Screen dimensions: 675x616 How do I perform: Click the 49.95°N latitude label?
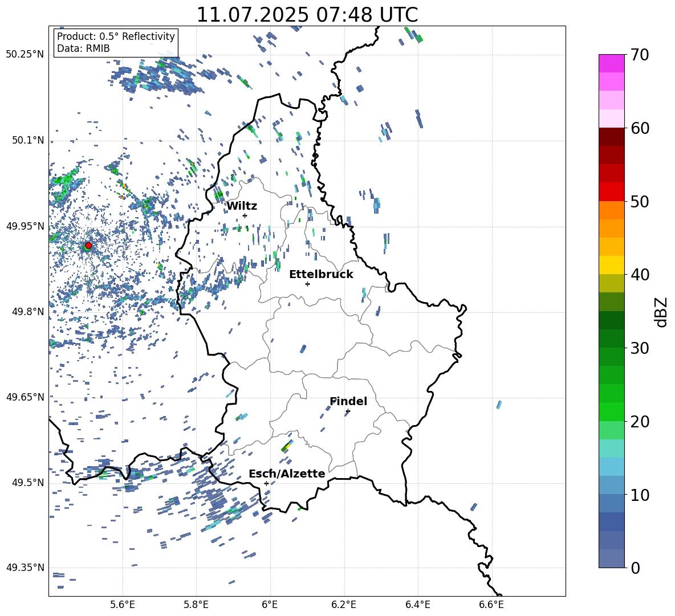click(25, 226)
